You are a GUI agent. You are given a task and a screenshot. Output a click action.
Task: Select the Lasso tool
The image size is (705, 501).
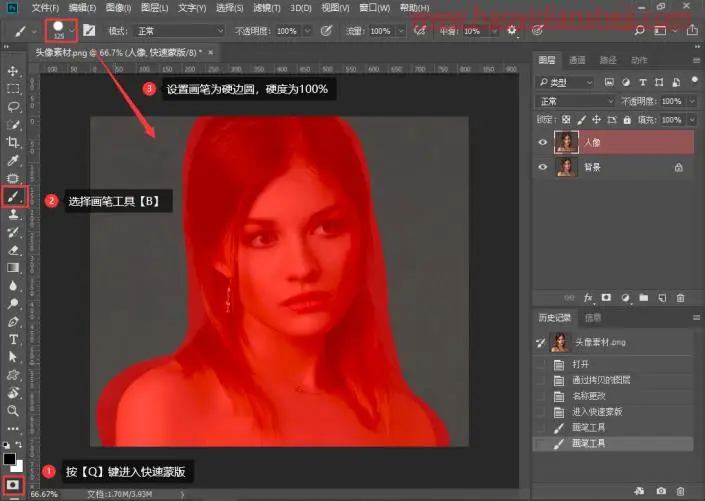[x=13, y=107]
